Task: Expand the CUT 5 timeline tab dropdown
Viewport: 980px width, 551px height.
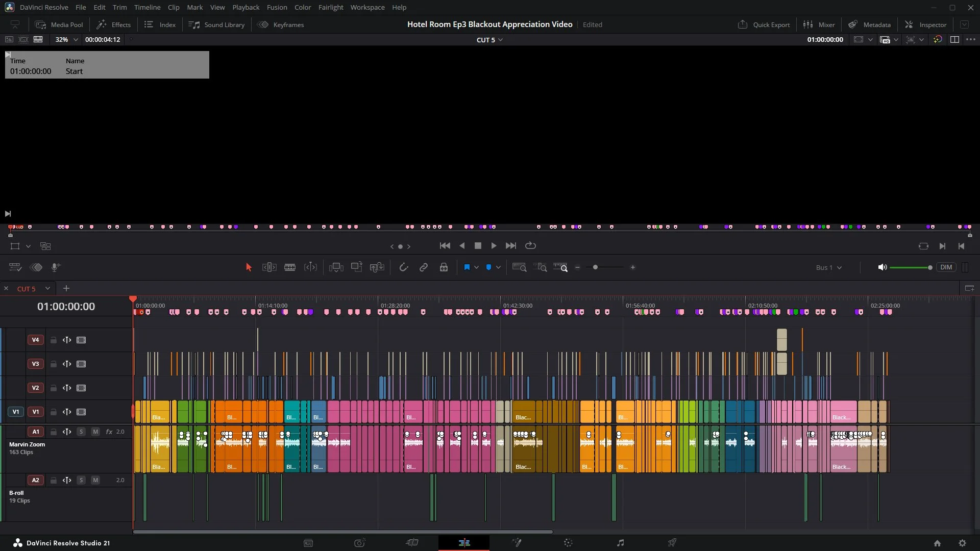Action: click(47, 288)
